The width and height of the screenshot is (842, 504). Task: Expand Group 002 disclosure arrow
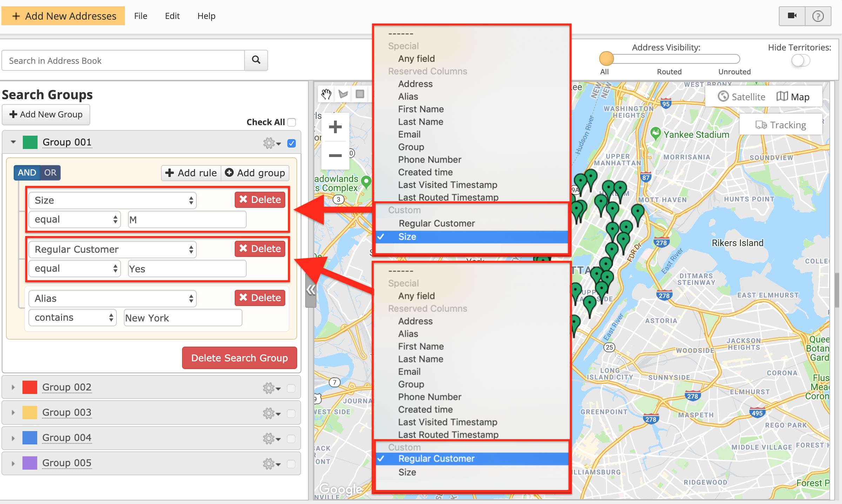(x=13, y=387)
